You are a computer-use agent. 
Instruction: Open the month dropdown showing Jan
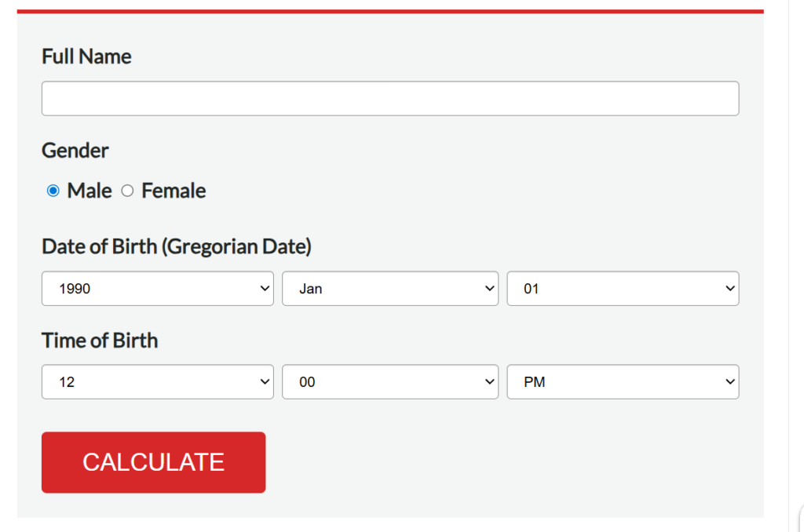point(390,288)
